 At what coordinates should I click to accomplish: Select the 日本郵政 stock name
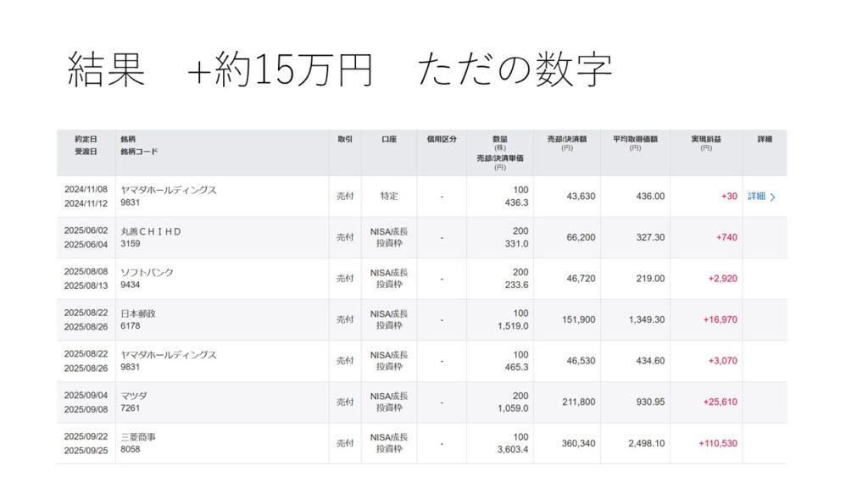coord(138,313)
